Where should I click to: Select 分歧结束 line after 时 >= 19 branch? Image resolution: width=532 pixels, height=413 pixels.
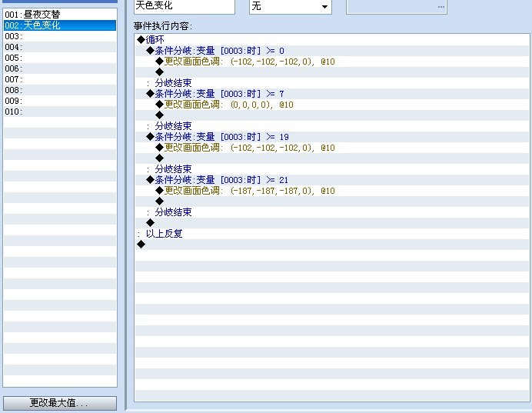click(332, 169)
